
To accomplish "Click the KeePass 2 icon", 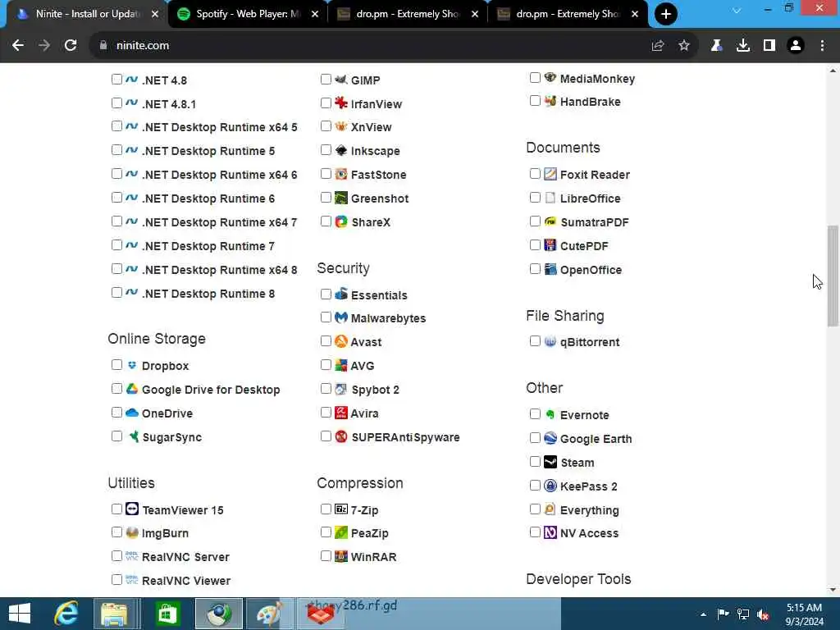I will click(x=550, y=486).
